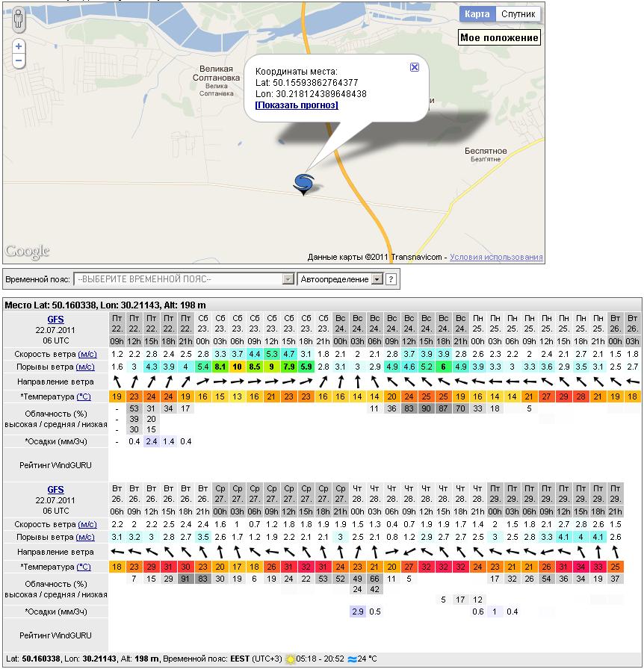Click the top GFS model link
The height and width of the screenshot is (669, 644).
coord(55,320)
